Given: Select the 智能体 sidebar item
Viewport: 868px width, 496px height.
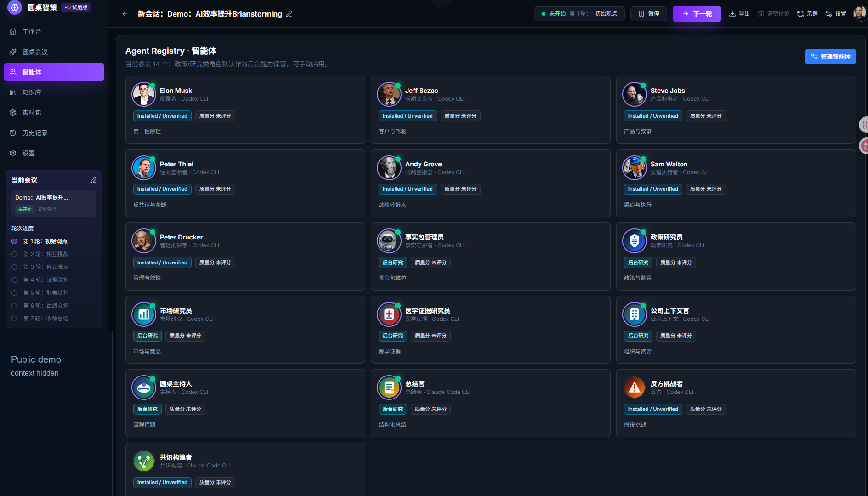Looking at the screenshot, I should click(x=54, y=72).
